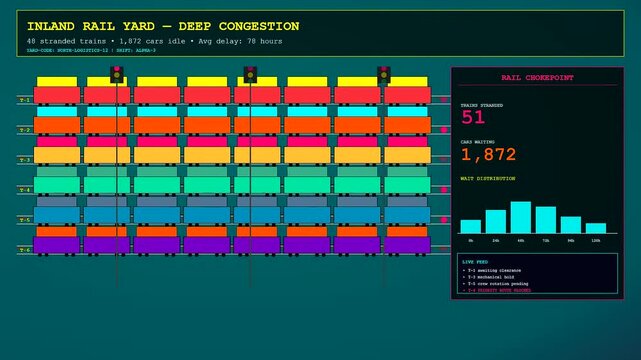The width and height of the screenshot is (641, 360).
Task: Select the T-6 track label
Action: point(25,250)
